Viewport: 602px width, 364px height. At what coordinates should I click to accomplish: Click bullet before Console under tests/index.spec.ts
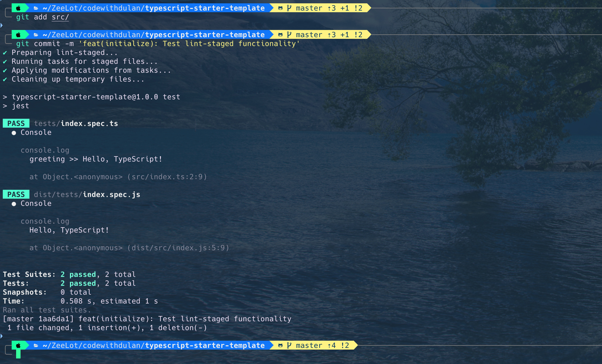(x=14, y=133)
